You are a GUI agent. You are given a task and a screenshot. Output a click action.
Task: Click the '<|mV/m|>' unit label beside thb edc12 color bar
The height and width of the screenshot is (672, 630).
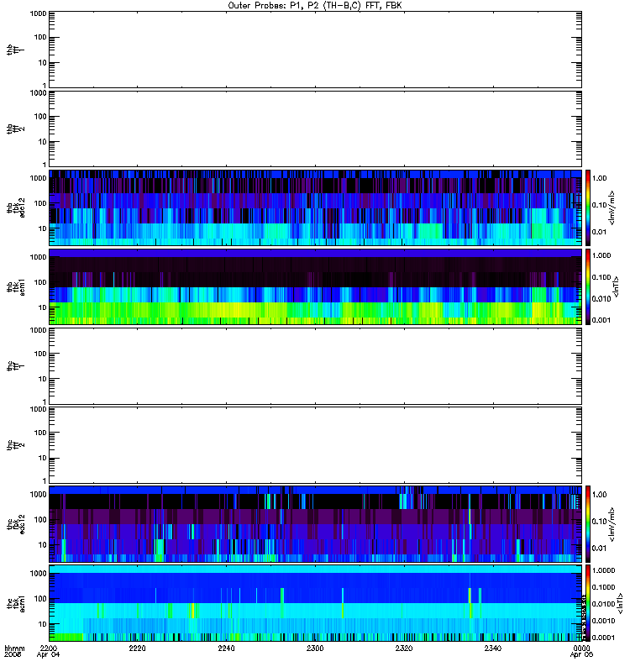pos(612,207)
